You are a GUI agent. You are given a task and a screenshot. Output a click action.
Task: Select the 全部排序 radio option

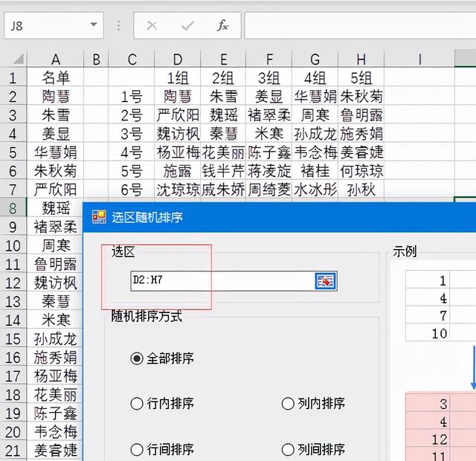point(137,358)
